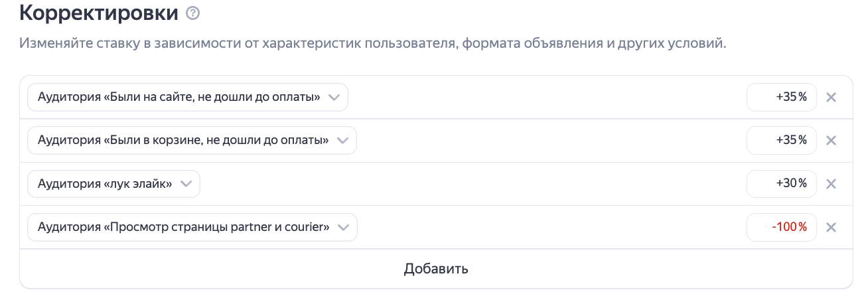Edit the +35% field for «Были в корзине»

click(782, 141)
